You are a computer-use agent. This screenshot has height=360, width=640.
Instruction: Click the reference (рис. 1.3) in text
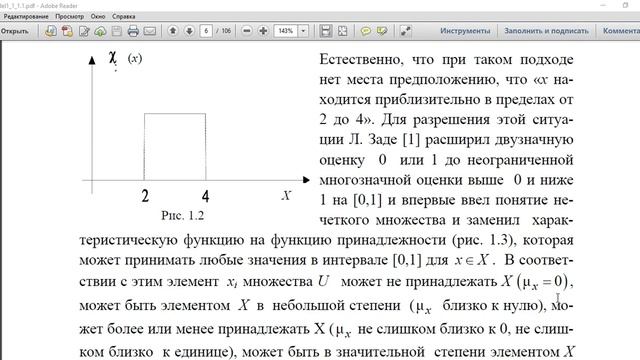click(x=483, y=240)
